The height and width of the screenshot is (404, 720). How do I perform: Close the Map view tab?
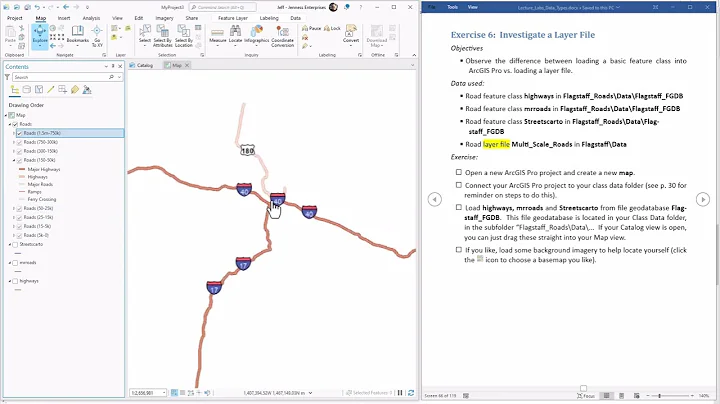(x=187, y=65)
